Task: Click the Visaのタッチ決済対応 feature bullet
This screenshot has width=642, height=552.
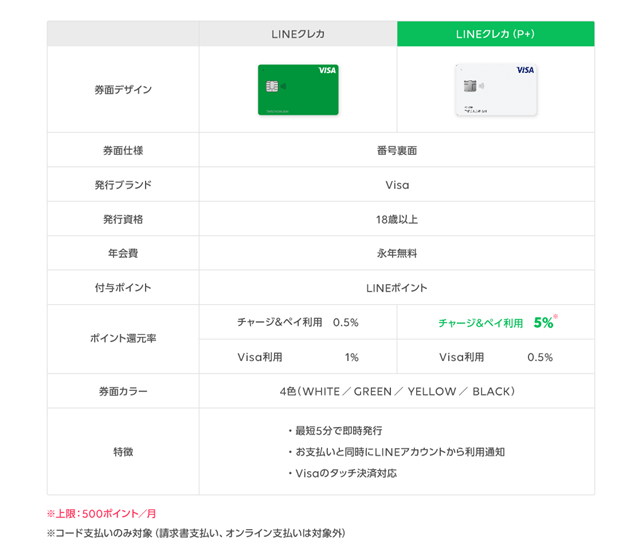Action: pos(346,473)
